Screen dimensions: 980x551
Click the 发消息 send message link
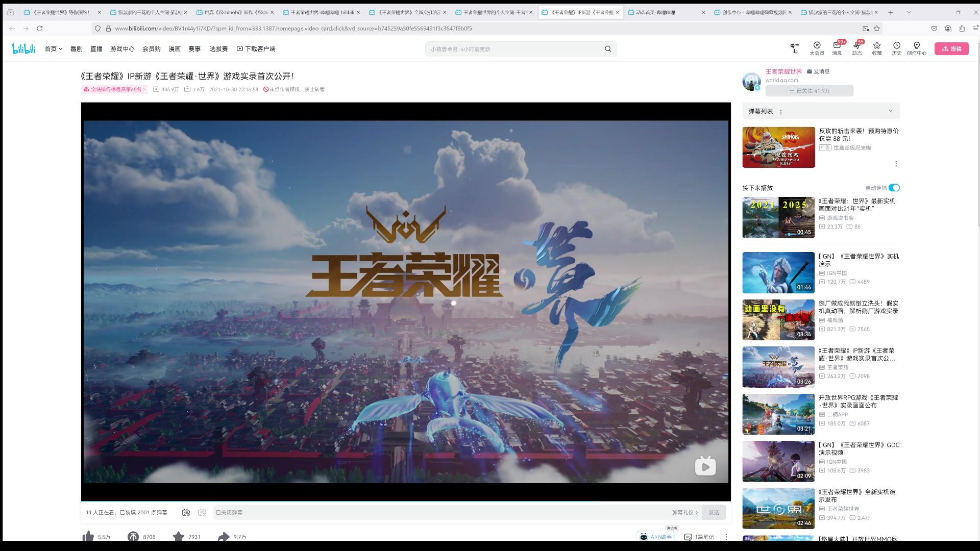click(818, 72)
